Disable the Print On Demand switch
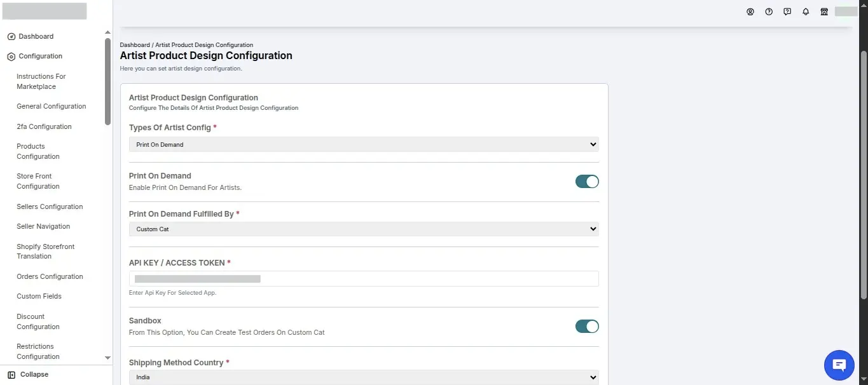Viewport: 868px width, 385px height. (587, 182)
